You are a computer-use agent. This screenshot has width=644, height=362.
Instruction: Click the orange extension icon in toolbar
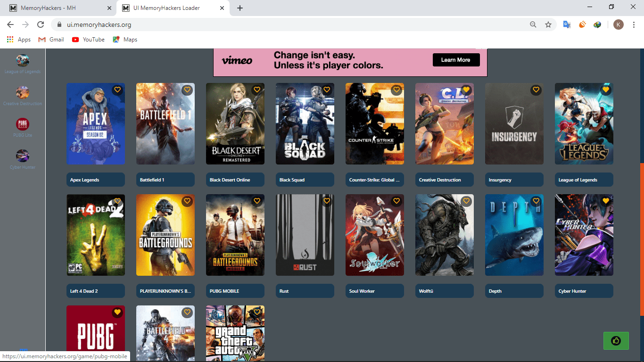pos(582,25)
